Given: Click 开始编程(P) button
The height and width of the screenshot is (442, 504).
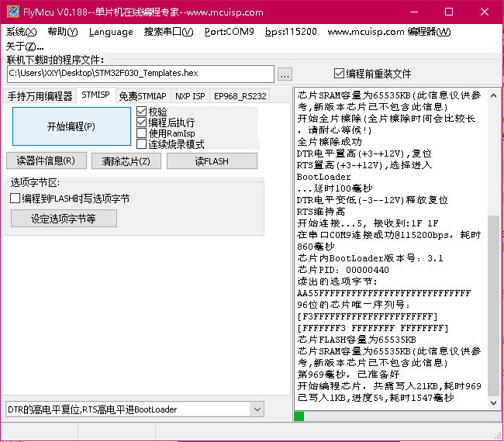Looking at the screenshot, I should click(x=71, y=126).
